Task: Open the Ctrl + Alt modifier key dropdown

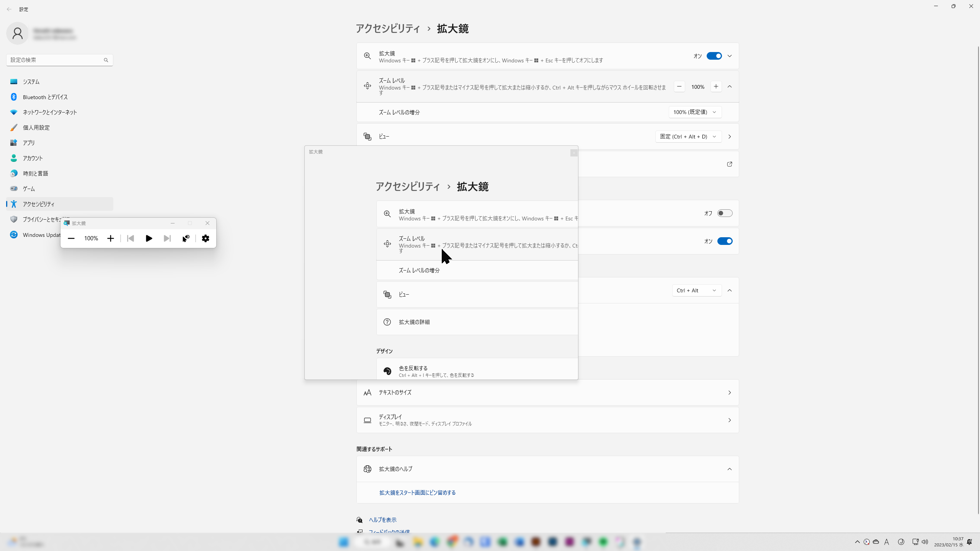Action: tap(696, 290)
